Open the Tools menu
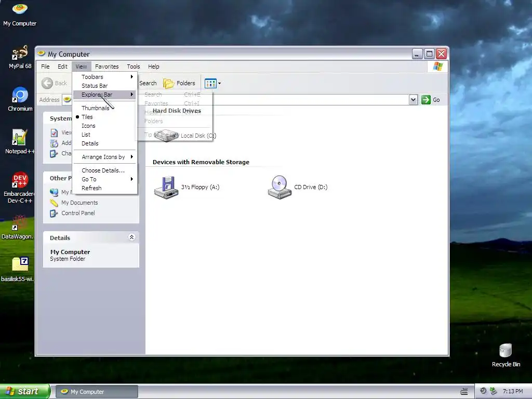 click(x=134, y=66)
